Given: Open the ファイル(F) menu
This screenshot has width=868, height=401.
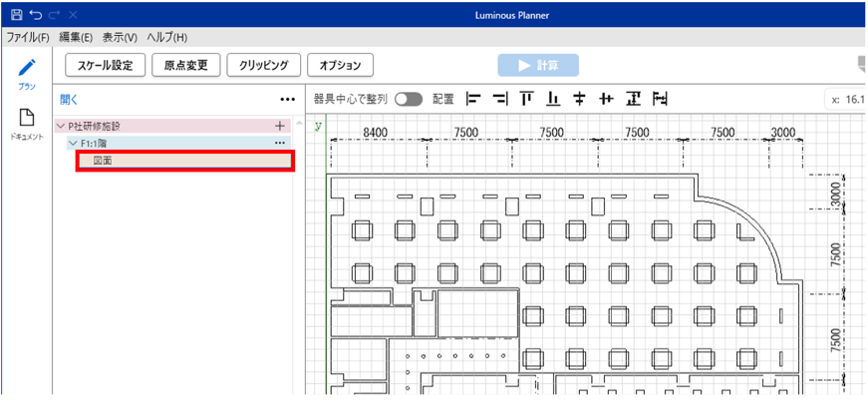Looking at the screenshot, I should click(x=27, y=37).
